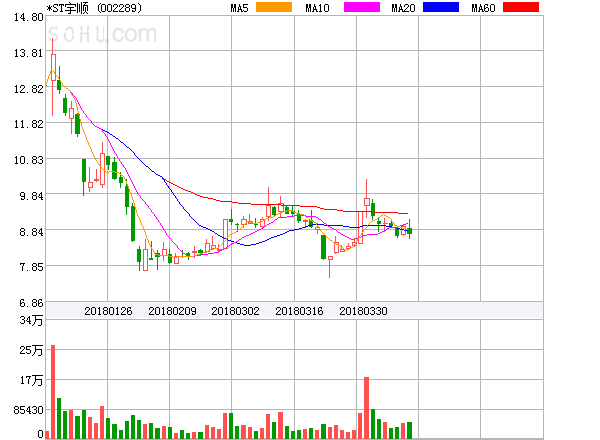Select the stock title *ST宇顺 (002289)
Screen dimensions: 600x440
pyautogui.click(x=94, y=8)
